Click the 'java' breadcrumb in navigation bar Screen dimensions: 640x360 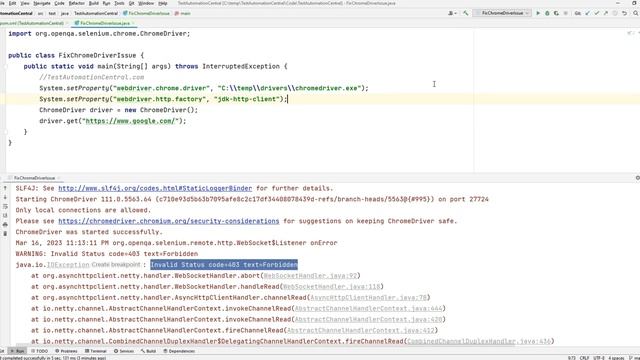(x=65, y=13)
